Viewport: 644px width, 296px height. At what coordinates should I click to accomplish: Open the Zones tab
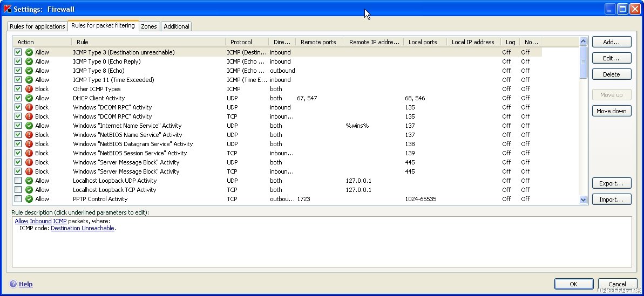coord(149,26)
